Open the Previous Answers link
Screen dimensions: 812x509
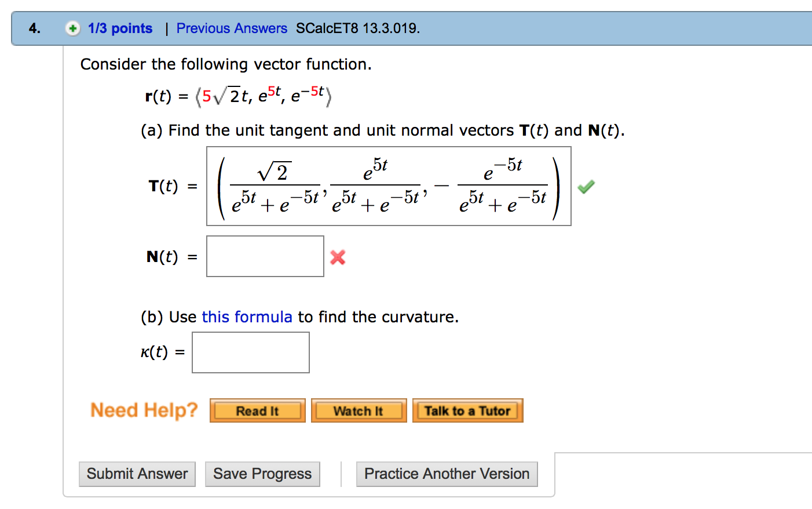click(232, 28)
